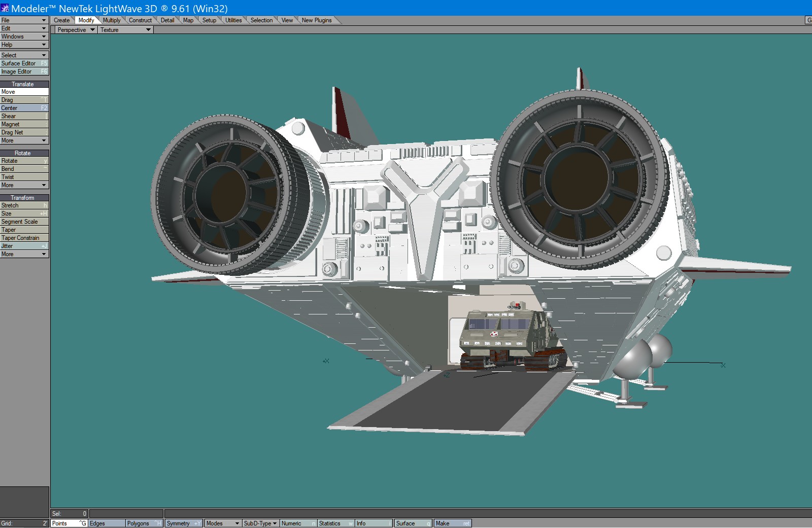Select the Twist tool
The image size is (812, 528).
24,177
